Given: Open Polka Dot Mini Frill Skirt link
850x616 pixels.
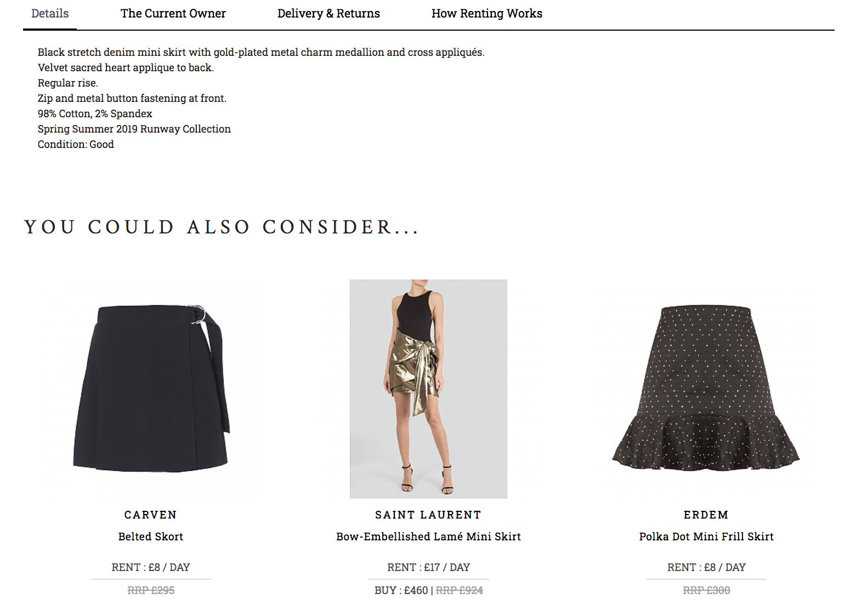Looking at the screenshot, I should 706,537.
